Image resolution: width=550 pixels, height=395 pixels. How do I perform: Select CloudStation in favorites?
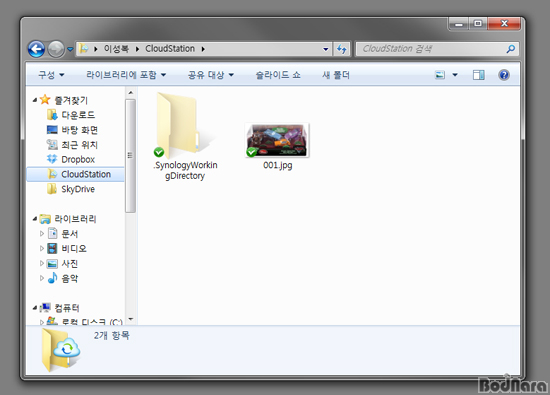(86, 174)
